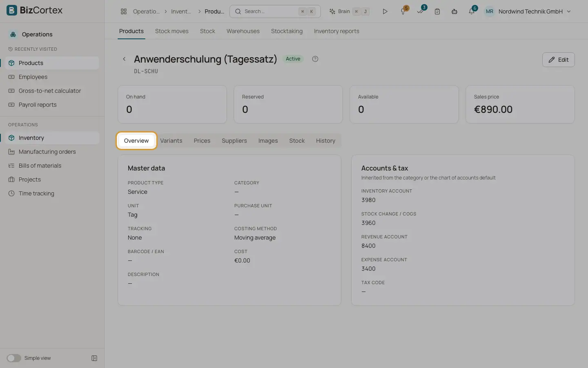
Task: Open the Stocktaking top tab
Action: 287,31
